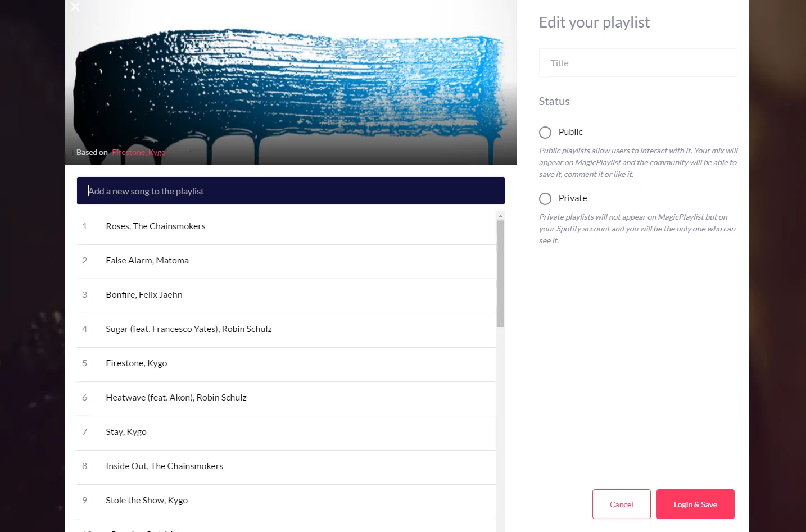Select Bonfire, Felix Jaehn track

(x=286, y=295)
